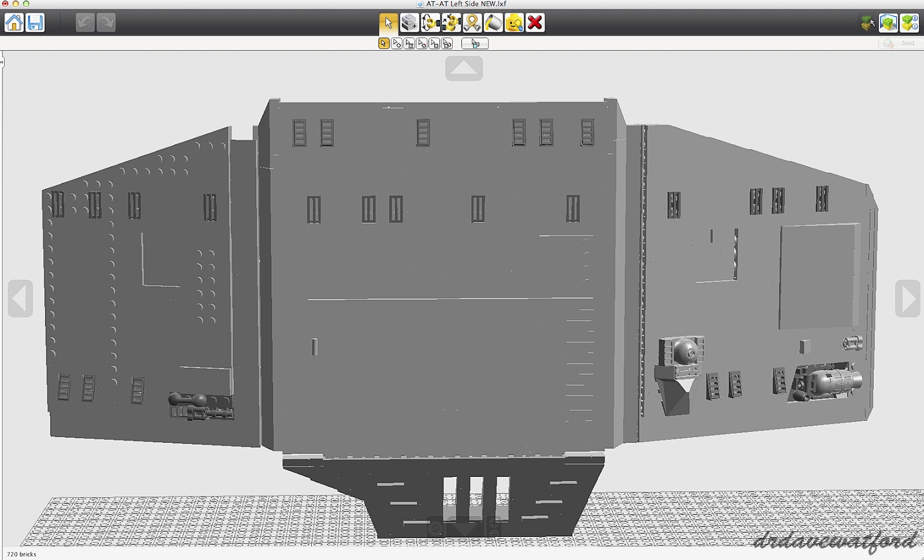This screenshot has height=560, width=924.
Task: Go to the Home screen icon
Action: click(x=14, y=23)
